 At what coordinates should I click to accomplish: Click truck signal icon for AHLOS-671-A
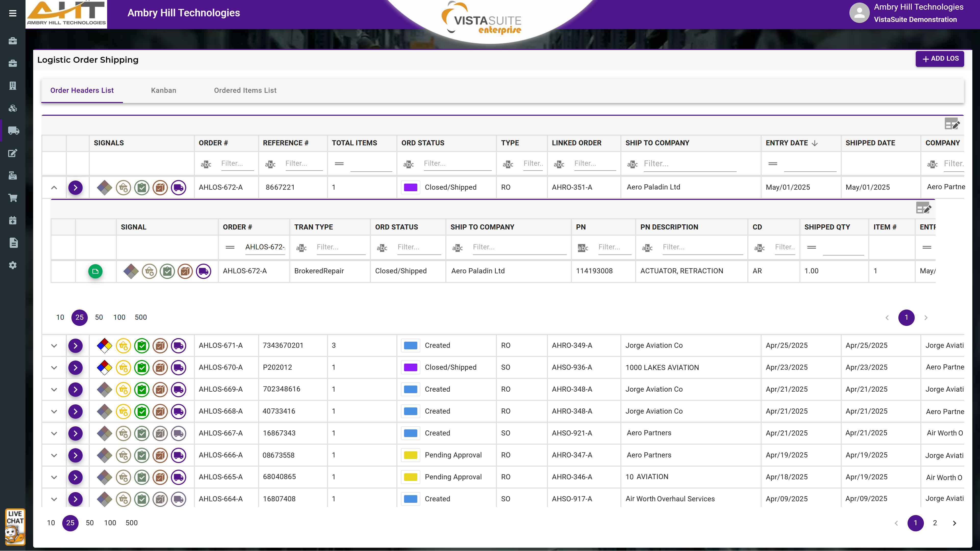click(178, 346)
